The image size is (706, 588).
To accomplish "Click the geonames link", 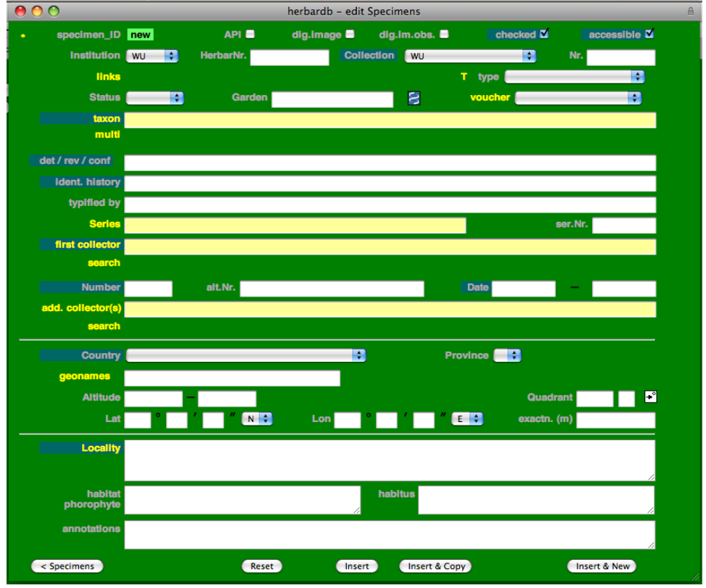I will click(85, 376).
